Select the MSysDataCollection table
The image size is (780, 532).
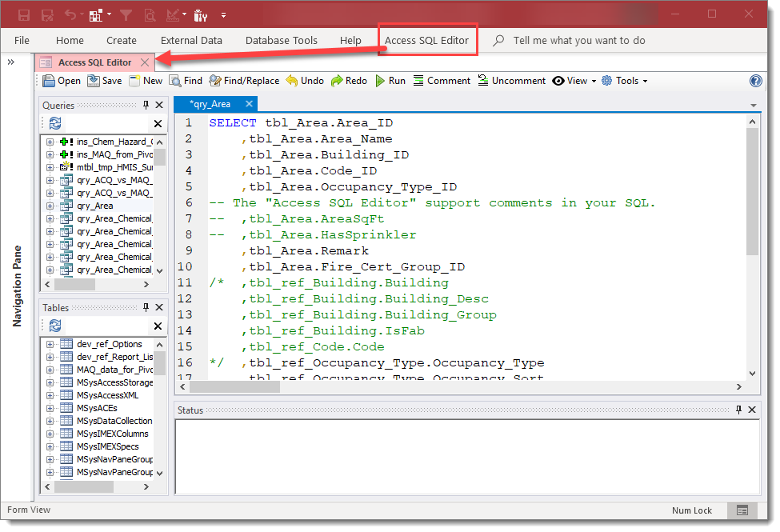[x=114, y=421]
